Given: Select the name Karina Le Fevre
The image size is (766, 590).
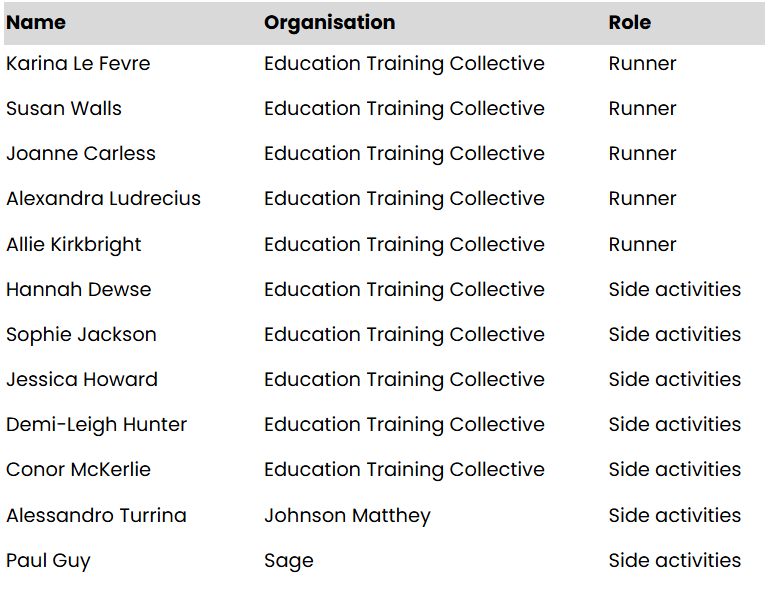Looking at the screenshot, I should point(78,63).
